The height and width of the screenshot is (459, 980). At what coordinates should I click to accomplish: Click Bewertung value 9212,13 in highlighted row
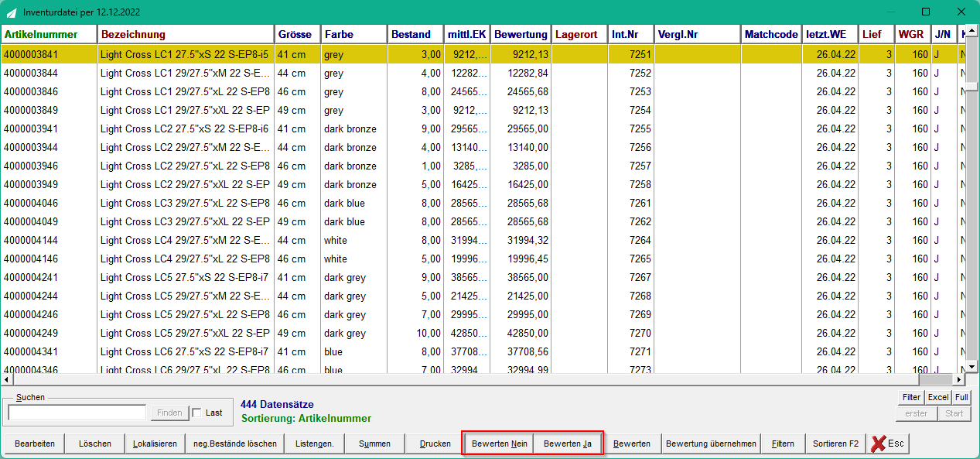[x=530, y=54]
